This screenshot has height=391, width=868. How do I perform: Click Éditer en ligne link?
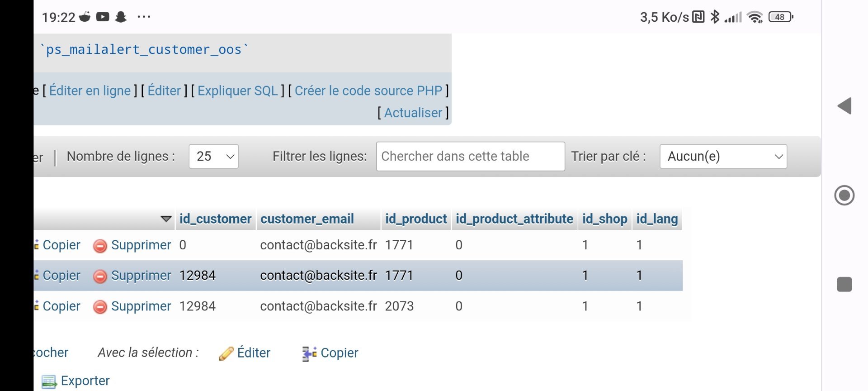tap(90, 91)
